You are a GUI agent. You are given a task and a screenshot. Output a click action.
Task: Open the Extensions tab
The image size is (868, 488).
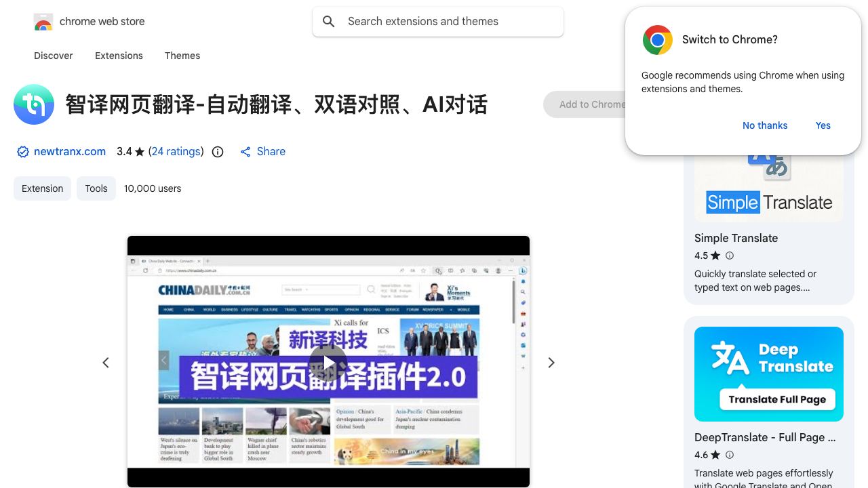tap(119, 56)
